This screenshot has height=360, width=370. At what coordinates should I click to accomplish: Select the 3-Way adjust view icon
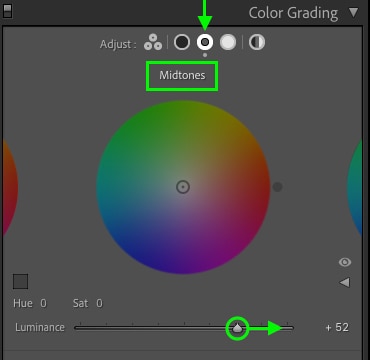(153, 42)
